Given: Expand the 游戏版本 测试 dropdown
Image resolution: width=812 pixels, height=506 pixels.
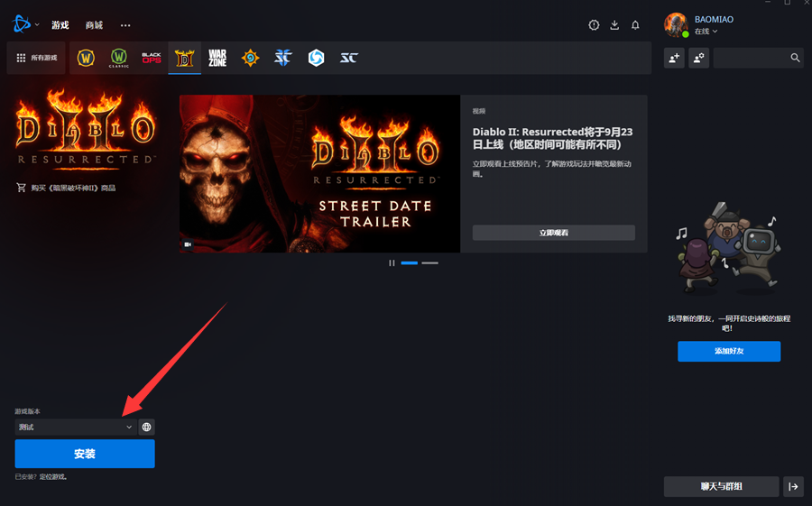Looking at the screenshot, I should click(76, 427).
